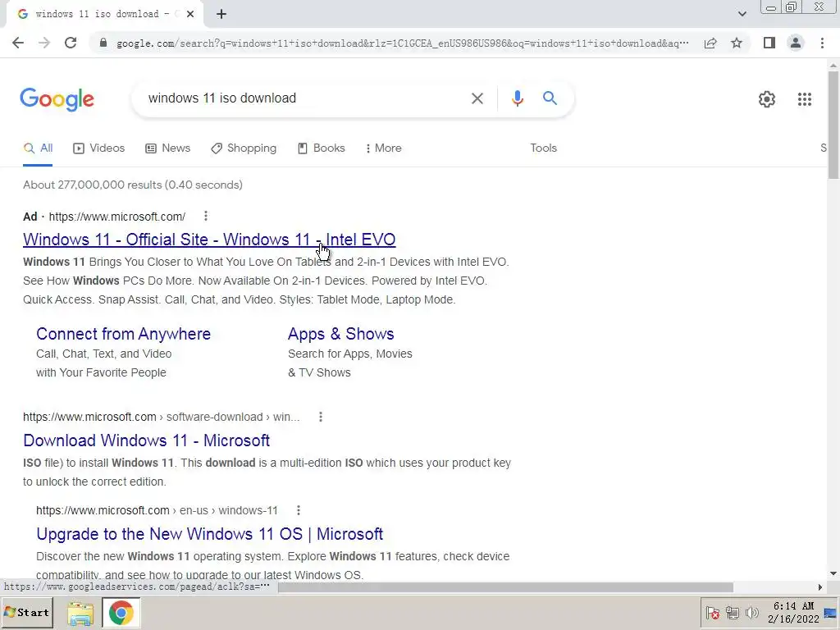
Task: Click the vertical scrollbar thumb
Action: tap(833, 125)
